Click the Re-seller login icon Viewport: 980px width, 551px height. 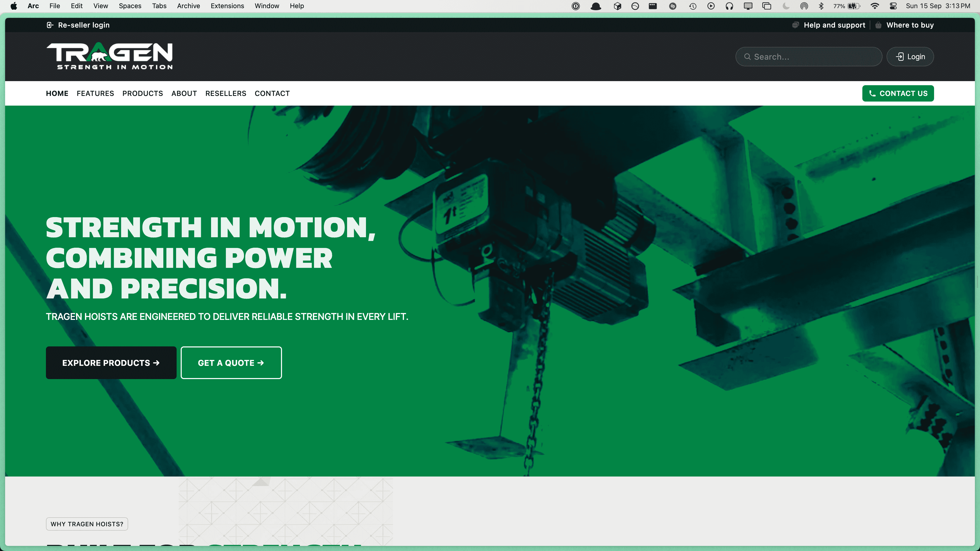[50, 25]
